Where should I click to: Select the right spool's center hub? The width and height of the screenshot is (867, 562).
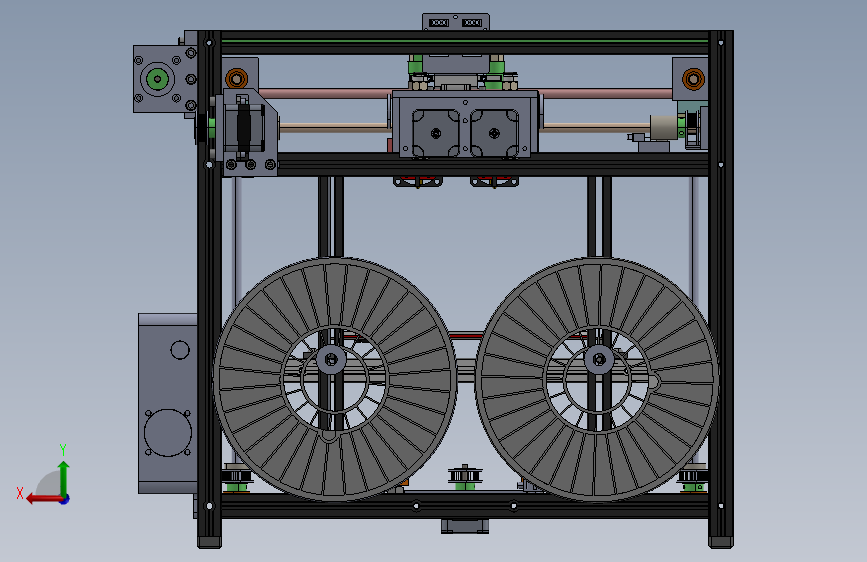599,360
